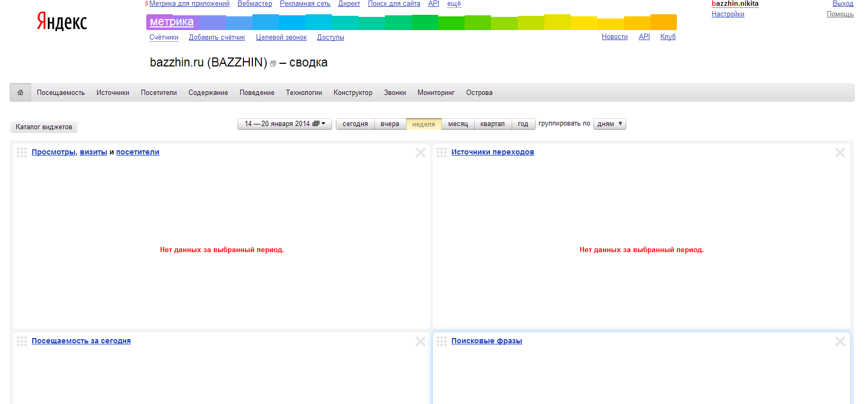Open the группировать по дням dropdown
Screen dimensions: 868x404
pos(610,124)
